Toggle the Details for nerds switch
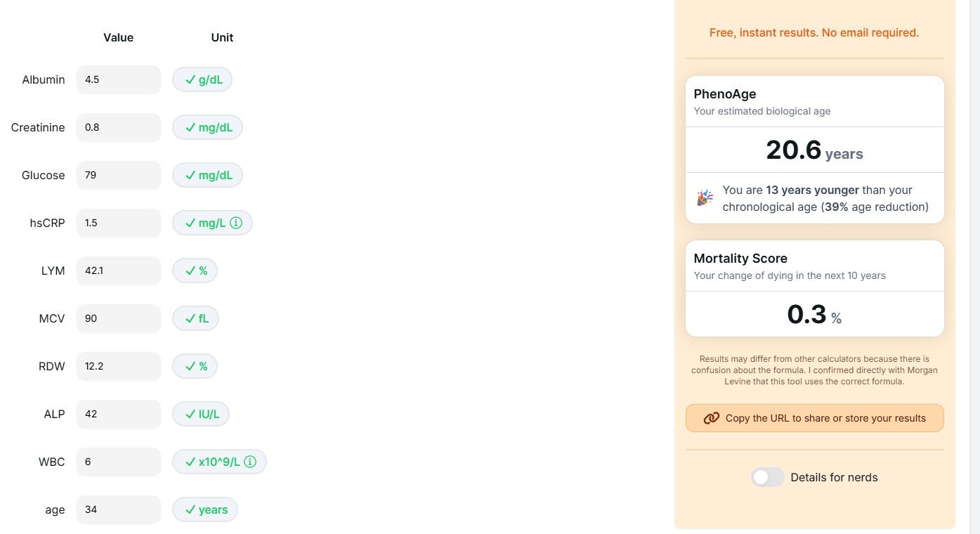The height and width of the screenshot is (534, 980). tap(767, 478)
